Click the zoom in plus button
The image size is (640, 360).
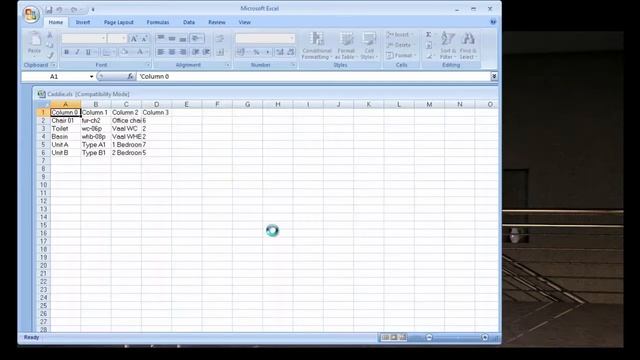pos(484,338)
